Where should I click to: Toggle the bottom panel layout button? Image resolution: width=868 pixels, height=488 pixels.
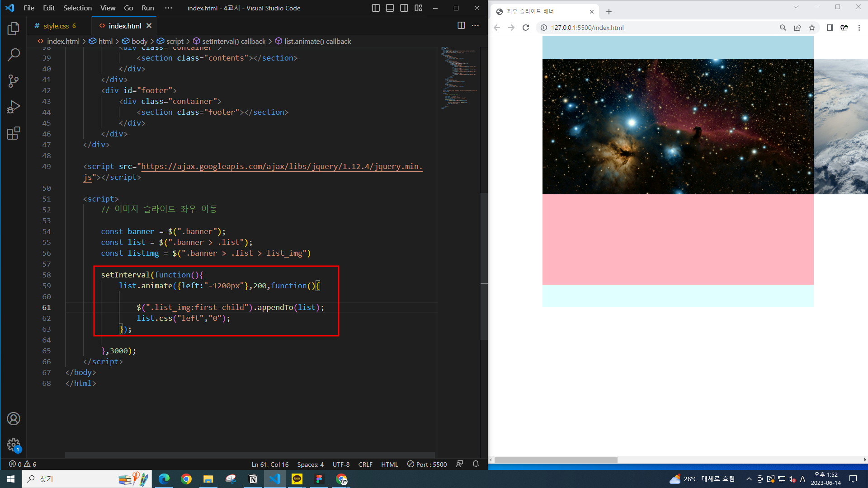click(390, 8)
